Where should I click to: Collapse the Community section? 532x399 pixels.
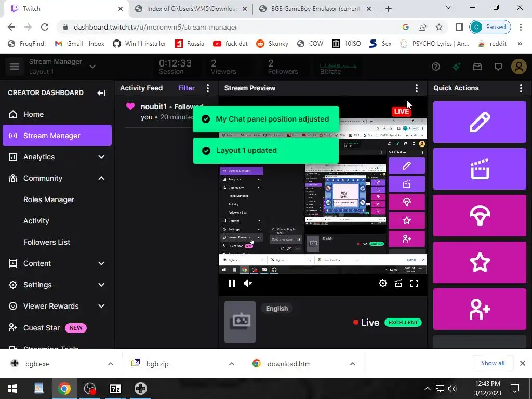(x=101, y=179)
